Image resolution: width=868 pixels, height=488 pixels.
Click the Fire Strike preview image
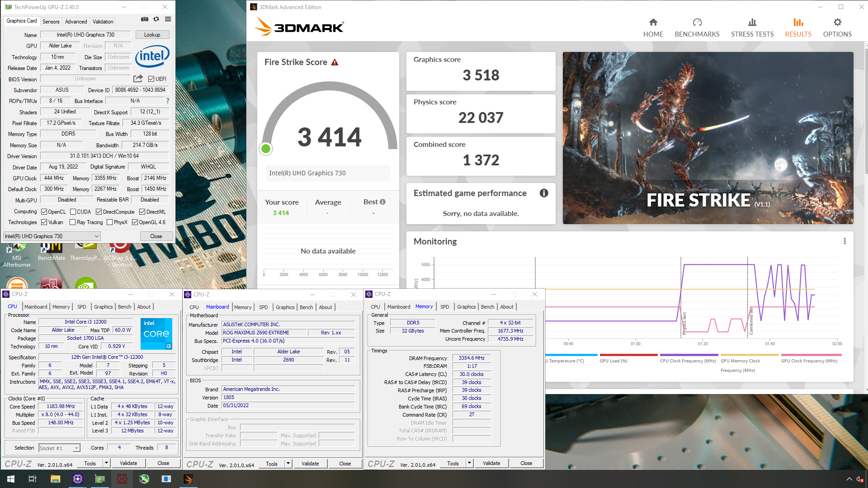coord(708,138)
